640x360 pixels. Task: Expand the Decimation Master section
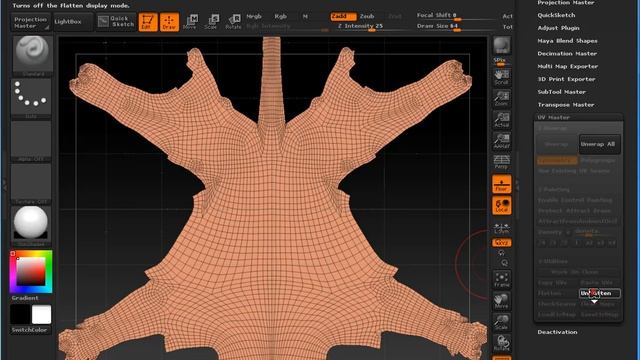pyautogui.click(x=567, y=53)
